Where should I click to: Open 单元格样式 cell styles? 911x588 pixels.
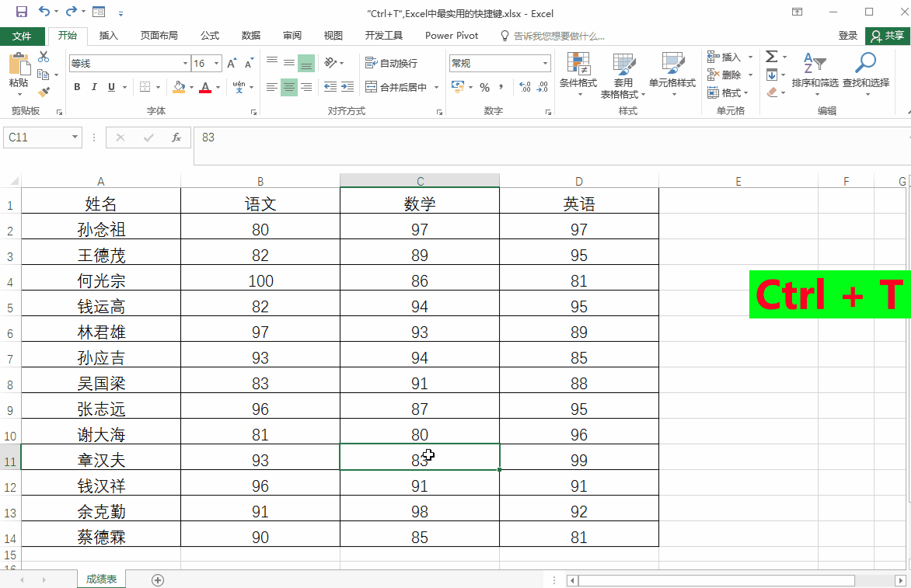672,75
